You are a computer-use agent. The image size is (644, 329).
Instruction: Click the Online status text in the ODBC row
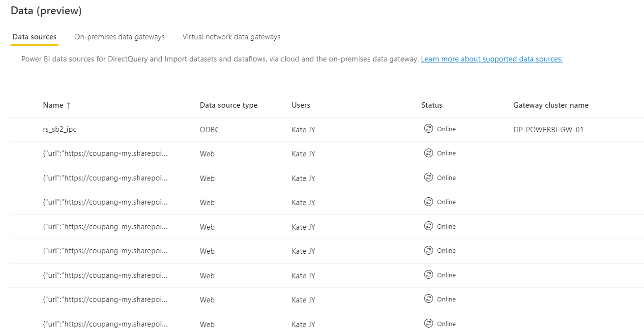(x=446, y=129)
